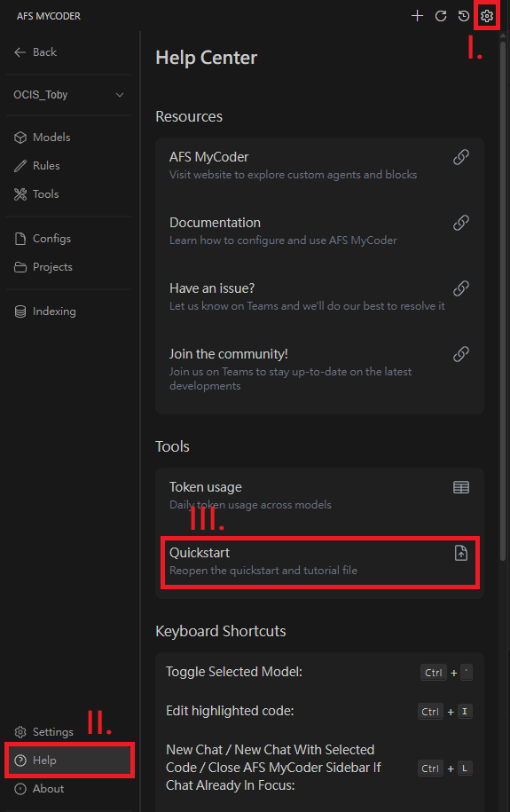The height and width of the screenshot is (812, 510).
Task: Open the AFS MyCoder website resource
Action: coord(319,165)
